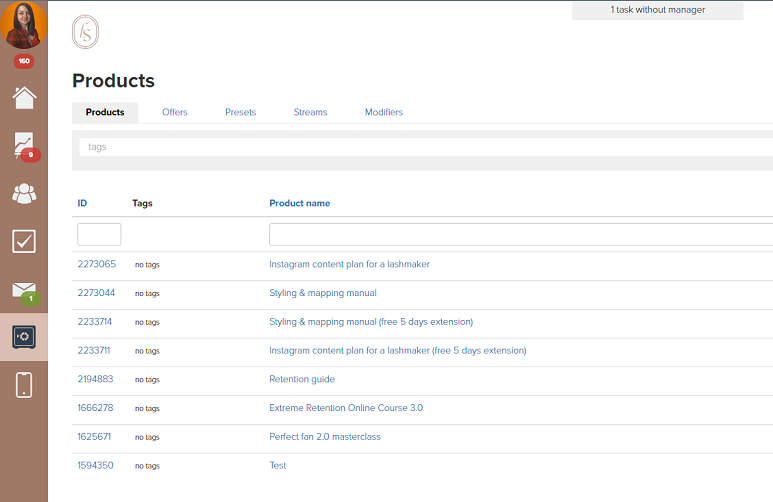Image resolution: width=773 pixels, height=502 pixels.
Task: Click the user profile avatar photo
Action: tap(24, 25)
